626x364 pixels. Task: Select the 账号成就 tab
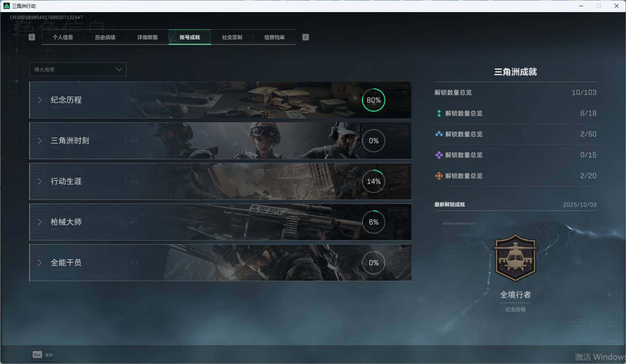click(190, 37)
